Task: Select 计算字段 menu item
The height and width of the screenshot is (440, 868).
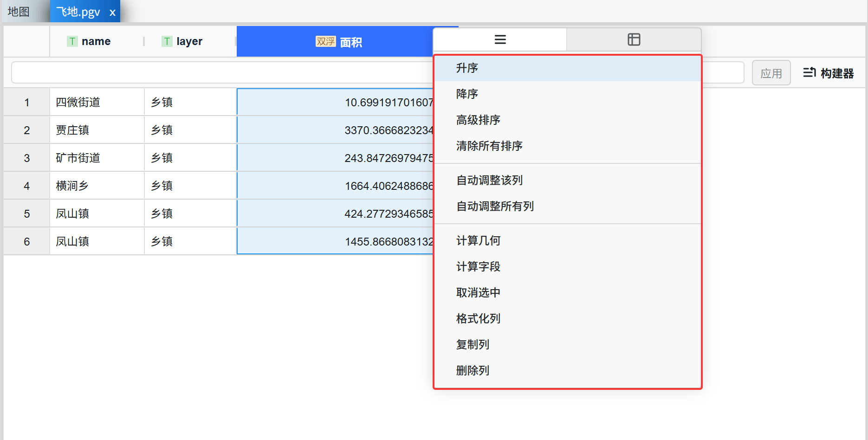Action: coord(478,267)
